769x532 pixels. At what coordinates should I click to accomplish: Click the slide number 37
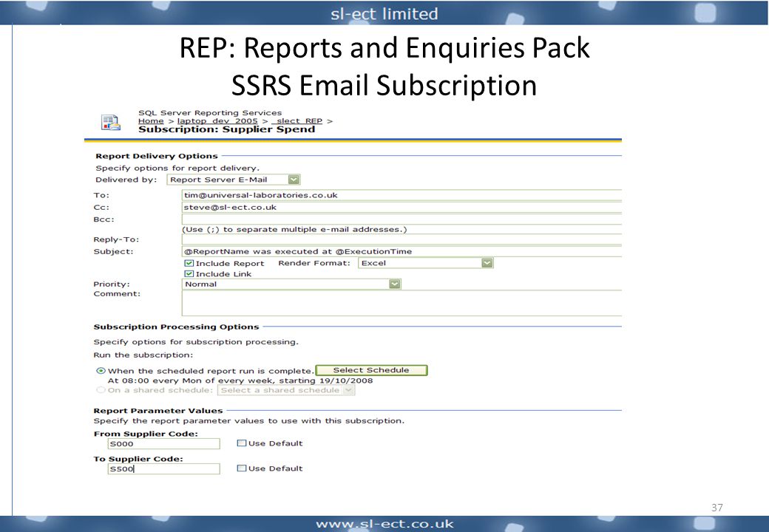[717, 508]
